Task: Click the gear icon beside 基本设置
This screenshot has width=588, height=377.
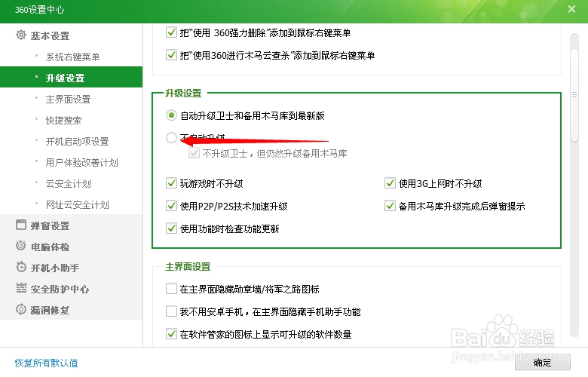Action: point(21,35)
